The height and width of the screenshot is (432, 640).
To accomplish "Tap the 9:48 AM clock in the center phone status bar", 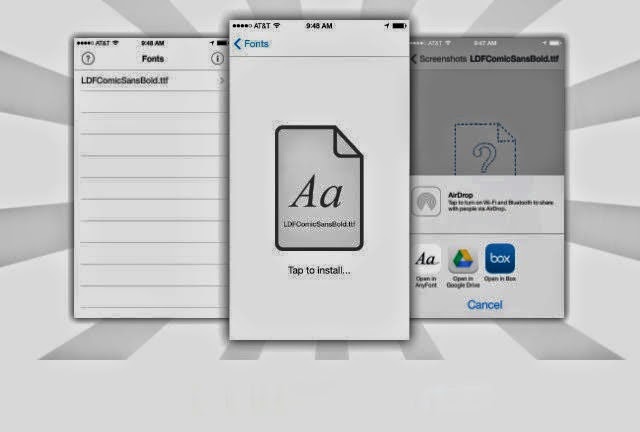I will [x=319, y=26].
